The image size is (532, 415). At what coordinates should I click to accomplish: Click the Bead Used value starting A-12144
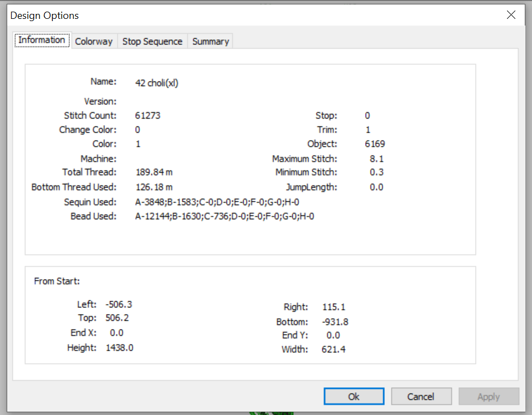pos(224,216)
